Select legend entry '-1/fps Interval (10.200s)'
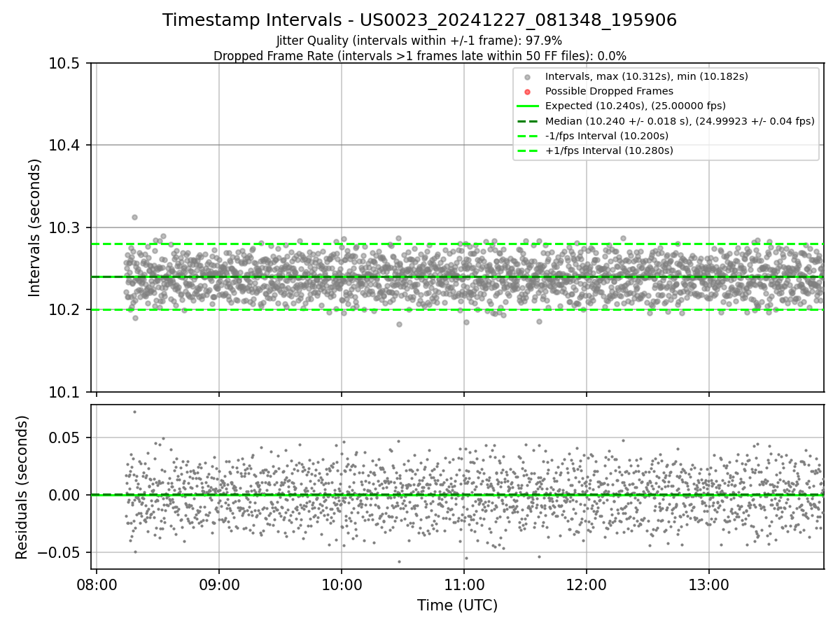840x630 pixels. click(x=607, y=135)
